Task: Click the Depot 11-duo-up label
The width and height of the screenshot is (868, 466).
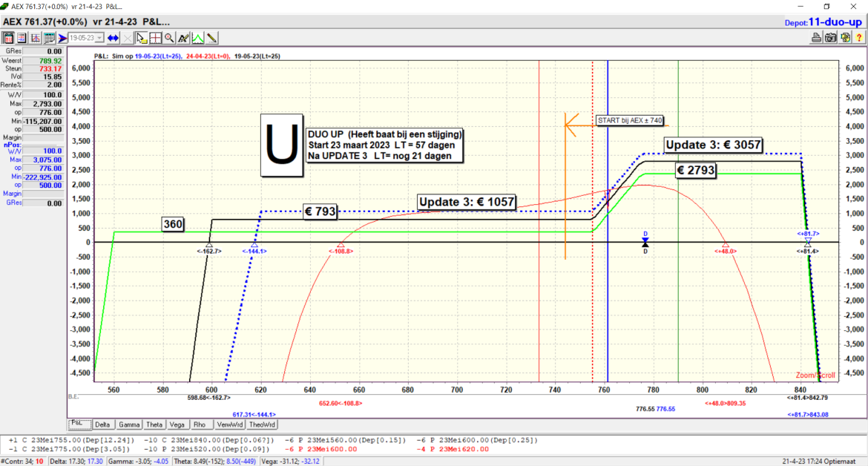Action: point(823,22)
